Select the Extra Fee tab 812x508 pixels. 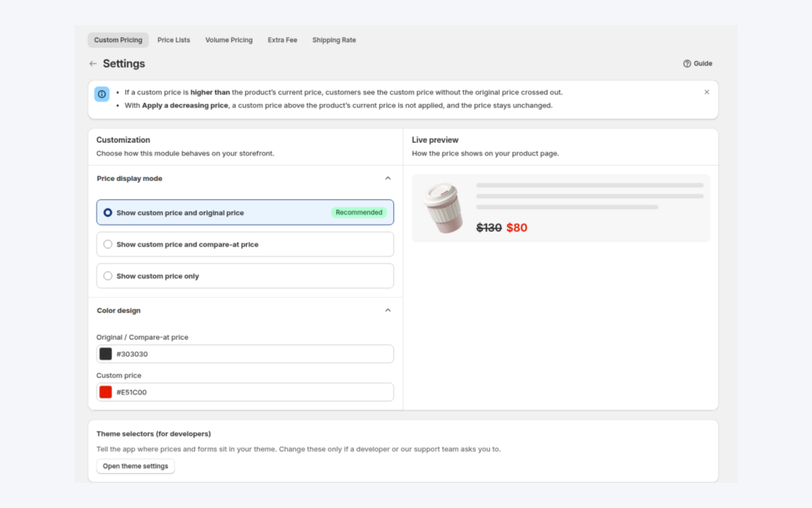click(282, 40)
